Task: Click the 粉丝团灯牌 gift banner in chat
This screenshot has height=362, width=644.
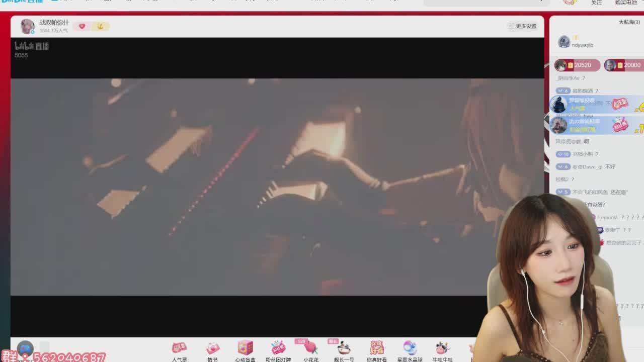Action: 597,124
